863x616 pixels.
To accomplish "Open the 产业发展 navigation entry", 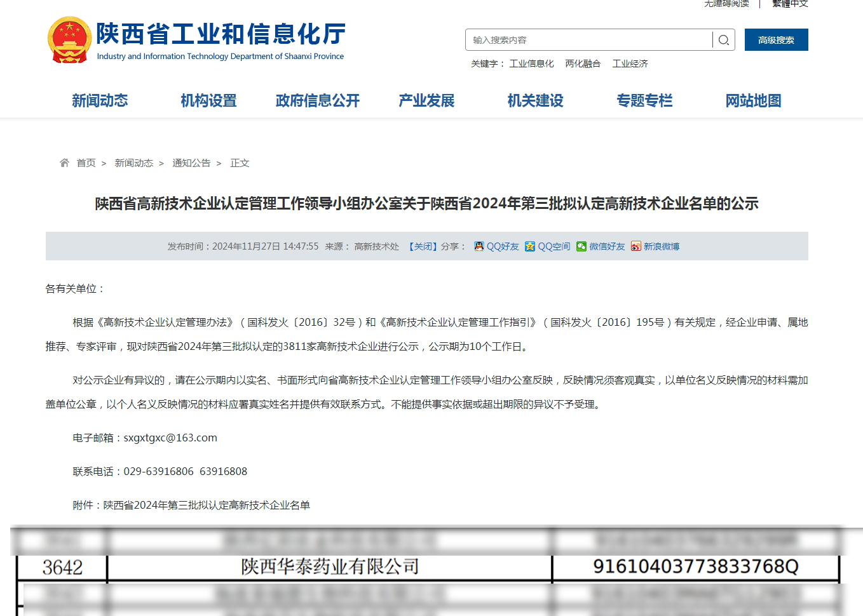I will (426, 100).
